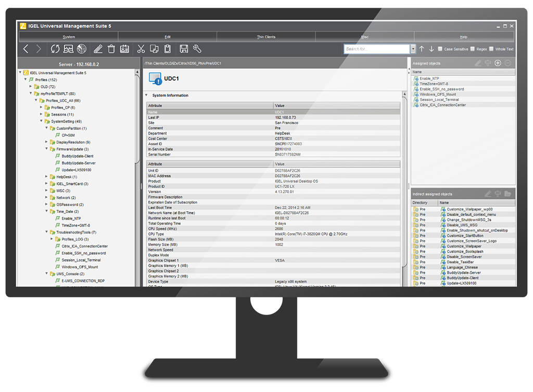Click the Attribute column header of first table
Viewport: 533px width, 392px height.
coord(210,106)
